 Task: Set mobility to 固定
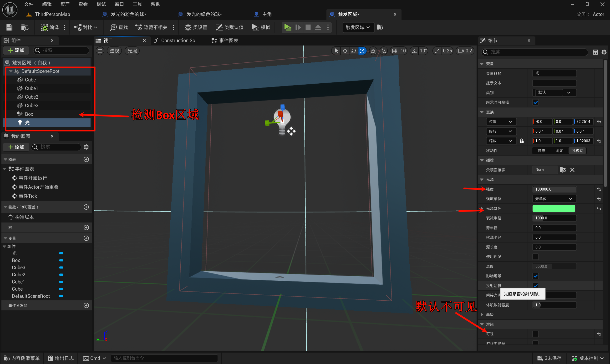[x=559, y=151]
